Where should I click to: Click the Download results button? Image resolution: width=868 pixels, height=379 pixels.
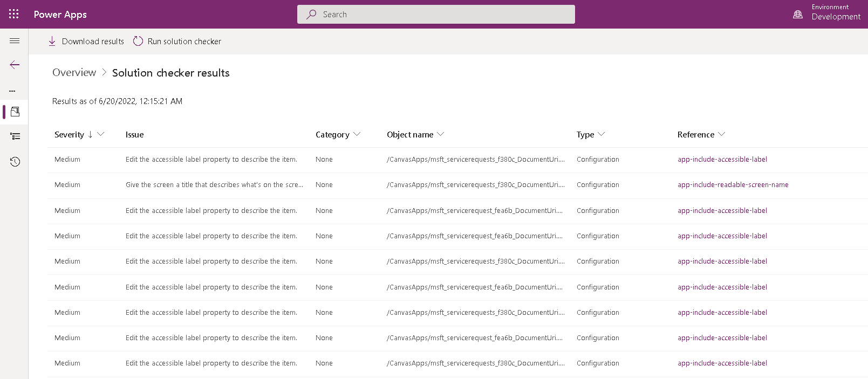point(86,42)
